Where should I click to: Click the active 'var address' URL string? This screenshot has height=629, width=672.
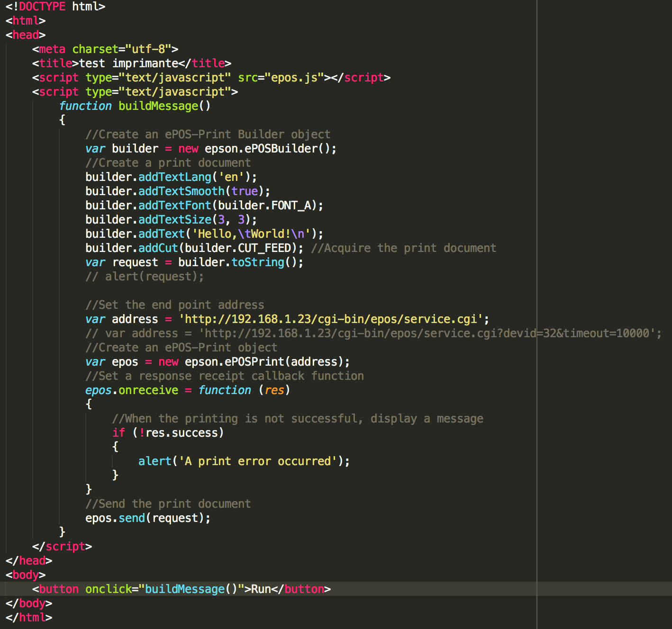tap(331, 319)
